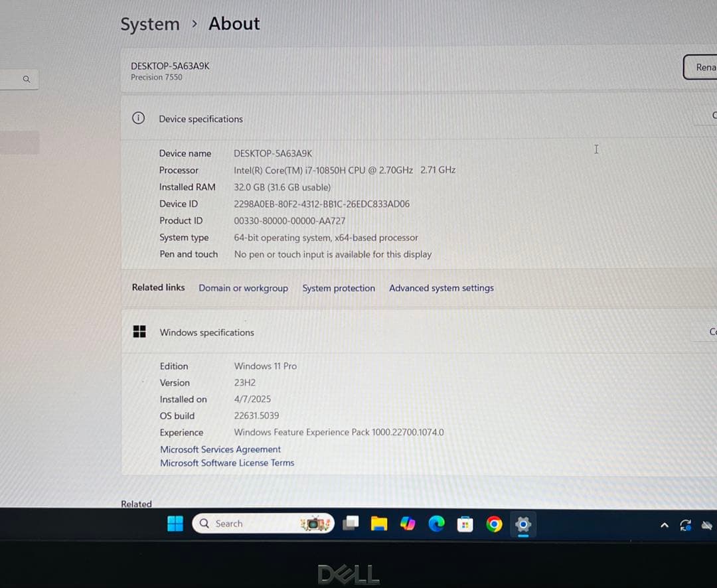Open Advanced system settings
This screenshot has width=717, height=588.
(441, 288)
